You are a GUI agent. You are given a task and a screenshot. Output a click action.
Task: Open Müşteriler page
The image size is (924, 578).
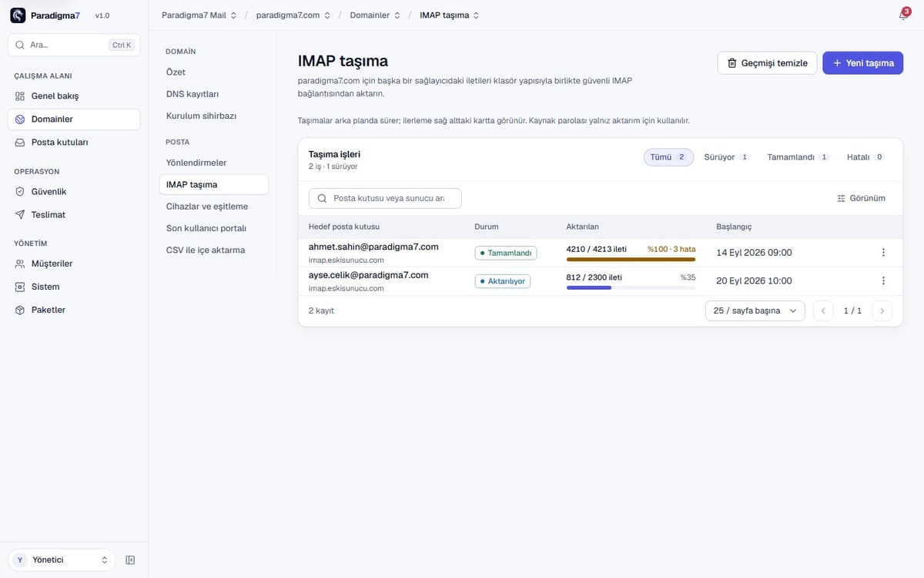pyautogui.click(x=74, y=264)
